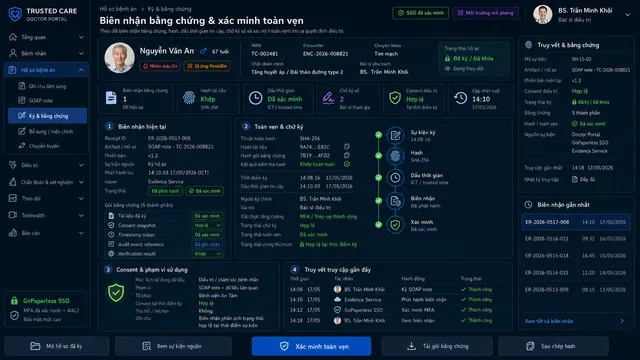Select receipt ER-2026-0516-021 in recent list
Image resolution: width=640 pixels, height=360 pixels.
[575, 239]
